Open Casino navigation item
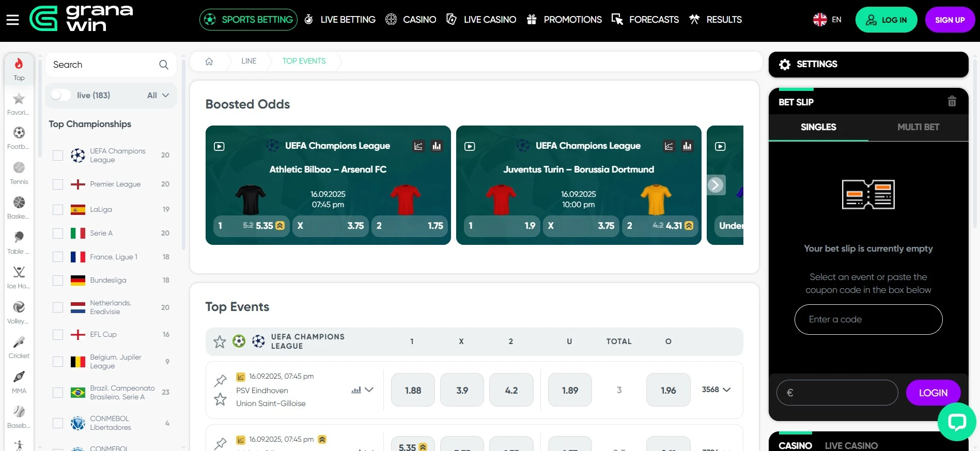The height and width of the screenshot is (451, 980). pyautogui.click(x=411, y=20)
